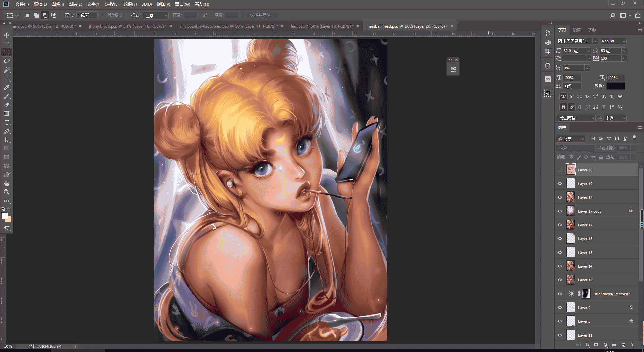This screenshot has width=644, height=352.
Task: Select the Zoom tool
Action: (7, 192)
